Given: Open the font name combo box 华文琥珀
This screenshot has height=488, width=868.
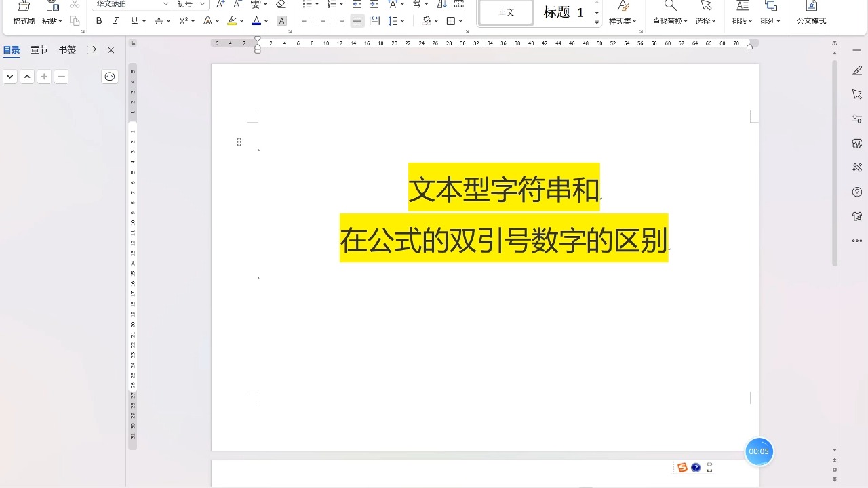Looking at the screenshot, I should click(132, 4).
